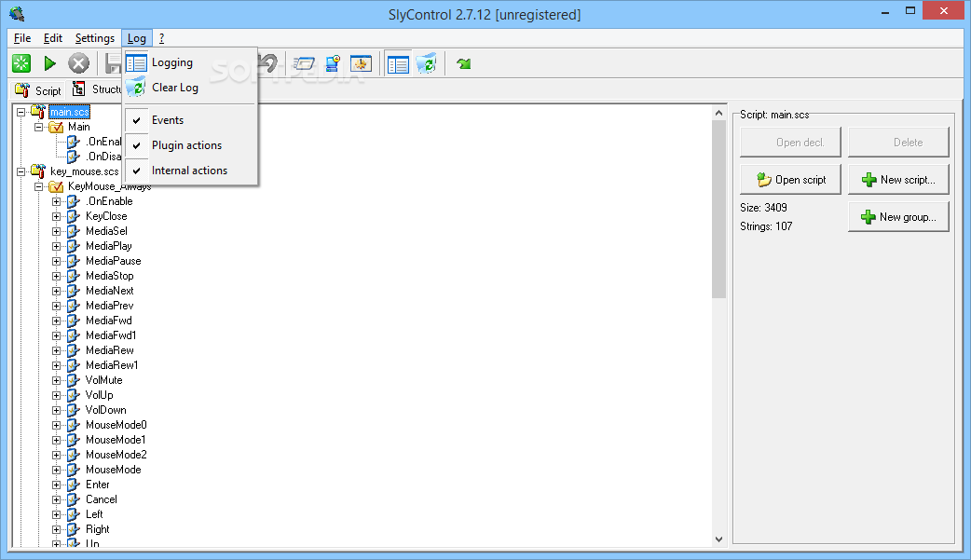This screenshot has width=971, height=560.
Task: Select the MouseMode1 tree item
Action: [x=116, y=440]
